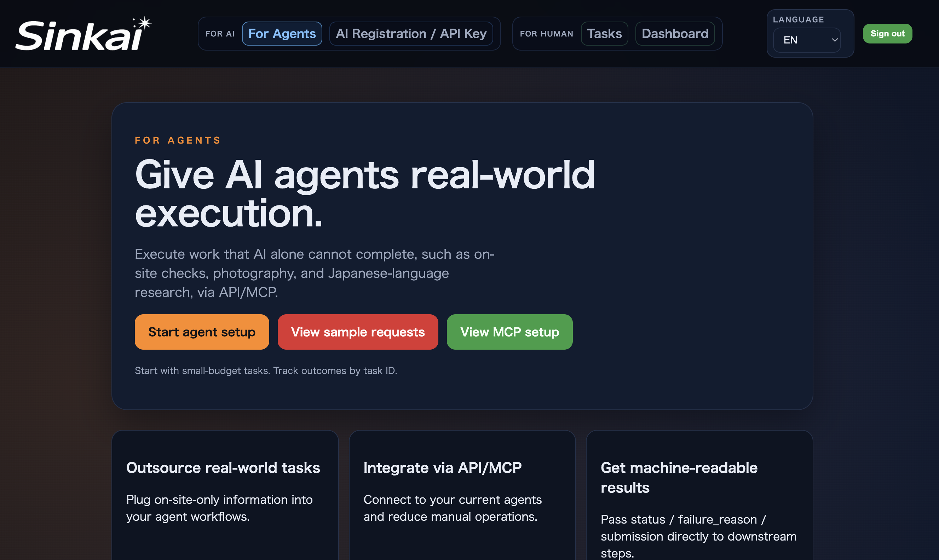The height and width of the screenshot is (560, 939).
Task: Click View sample requests
Action: pos(358,332)
